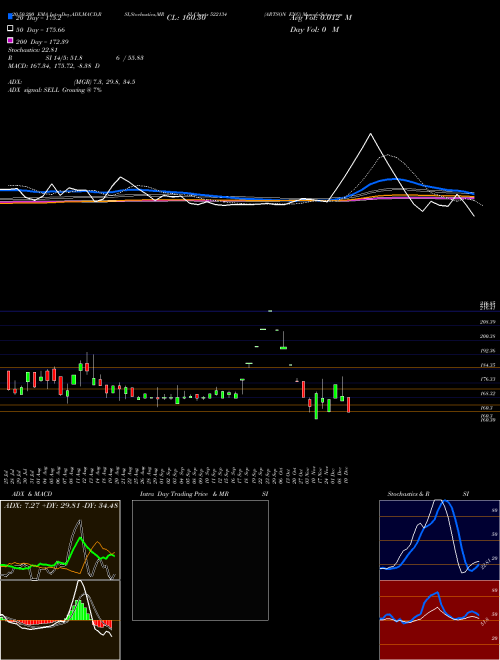Click the 192.36 price axis label
500x660 pixels.
[x=488, y=351]
